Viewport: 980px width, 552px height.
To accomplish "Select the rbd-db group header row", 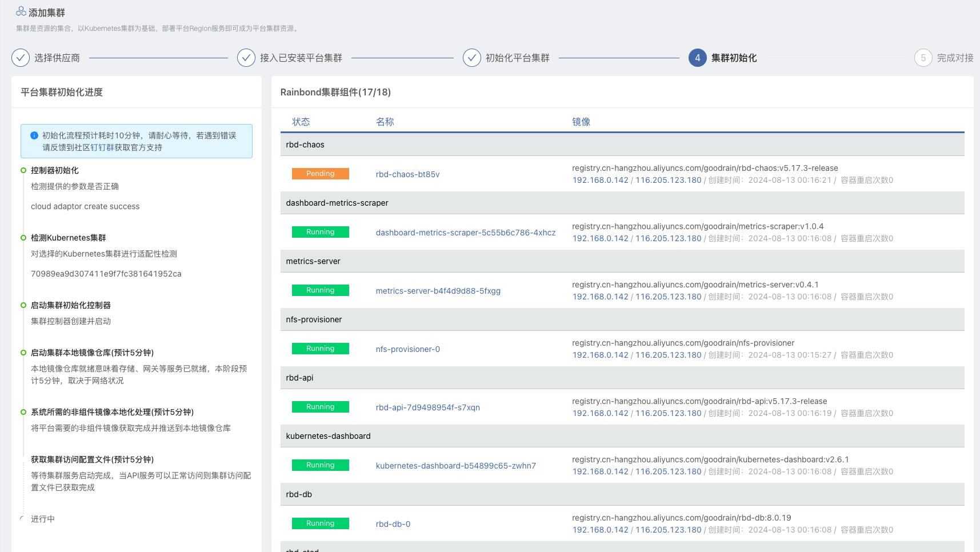I will tap(622, 494).
